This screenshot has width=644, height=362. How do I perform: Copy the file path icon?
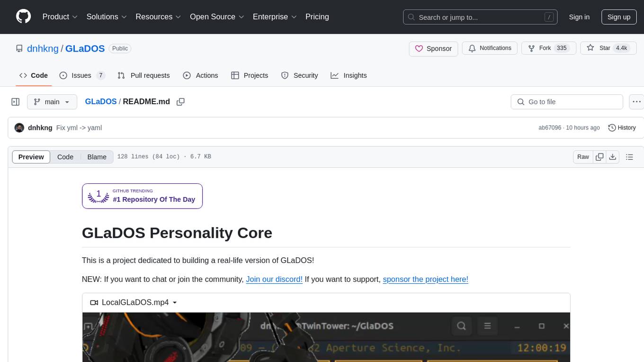click(x=180, y=101)
